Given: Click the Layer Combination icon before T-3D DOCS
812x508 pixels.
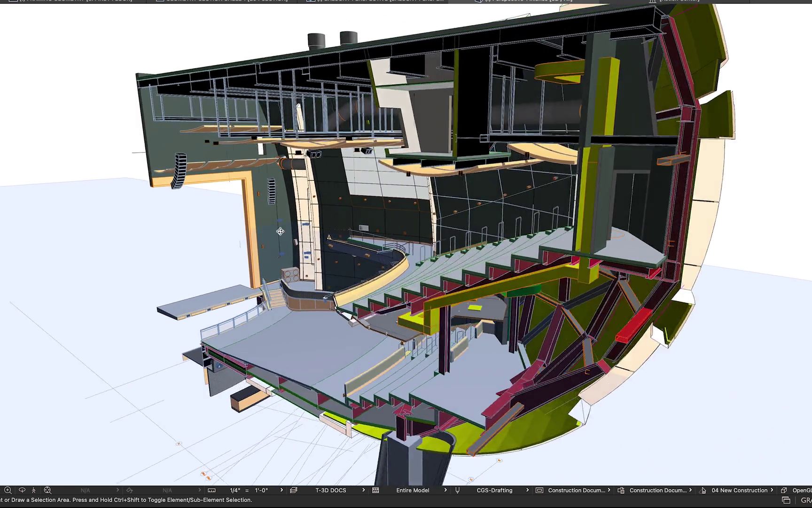Looking at the screenshot, I should click(x=294, y=490).
